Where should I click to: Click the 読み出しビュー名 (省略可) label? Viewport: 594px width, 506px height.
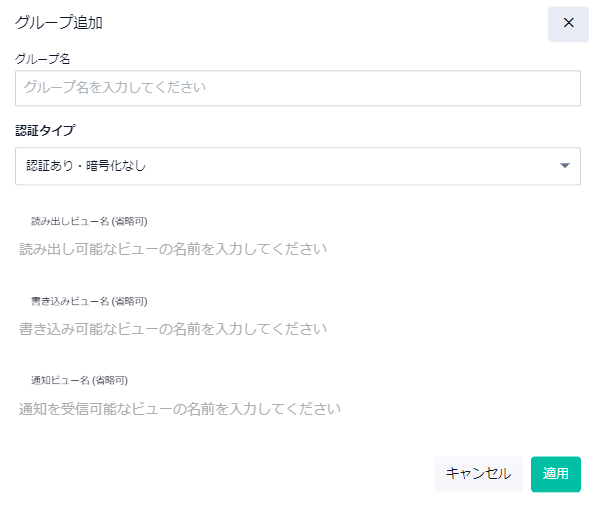pos(89,221)
